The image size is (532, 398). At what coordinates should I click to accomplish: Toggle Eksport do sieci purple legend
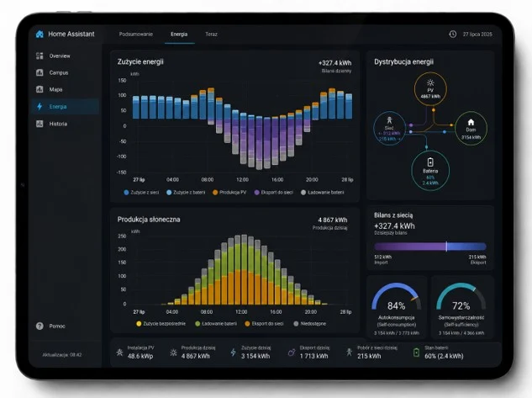pos(273,193)
